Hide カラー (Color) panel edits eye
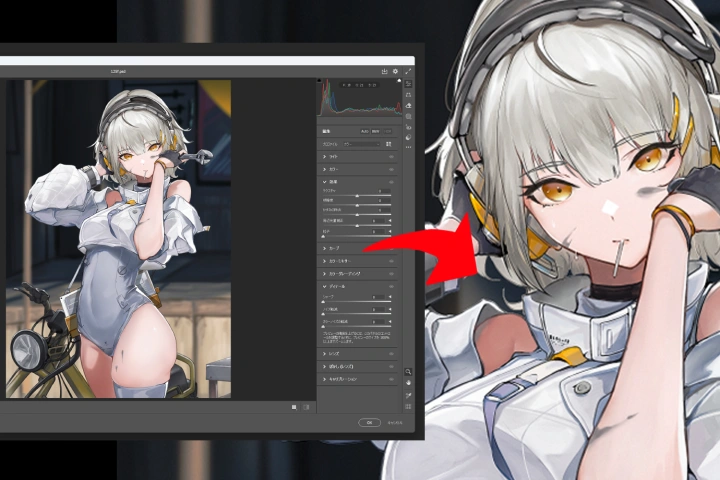Screen dimensions: 720x480 (391, 169)
